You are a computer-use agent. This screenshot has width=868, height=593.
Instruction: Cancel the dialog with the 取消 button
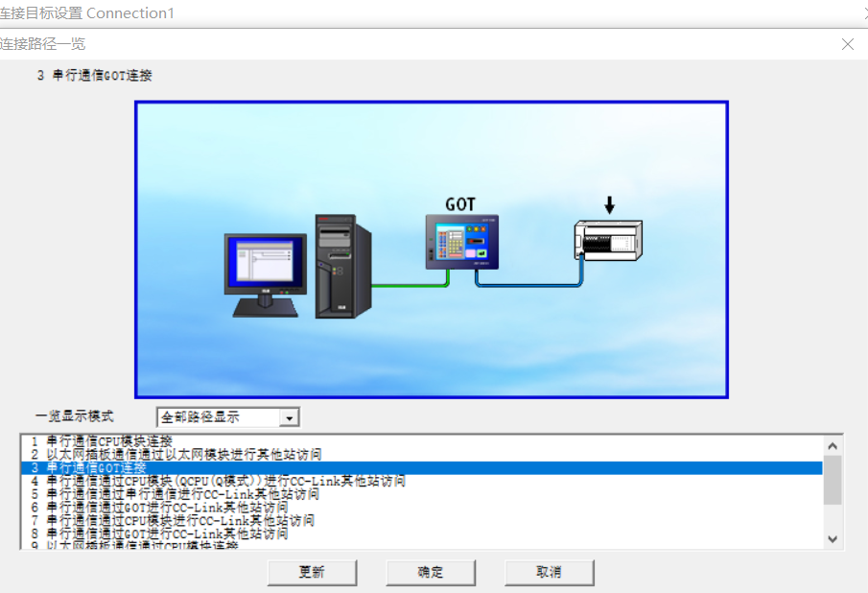tap(549, 573)
